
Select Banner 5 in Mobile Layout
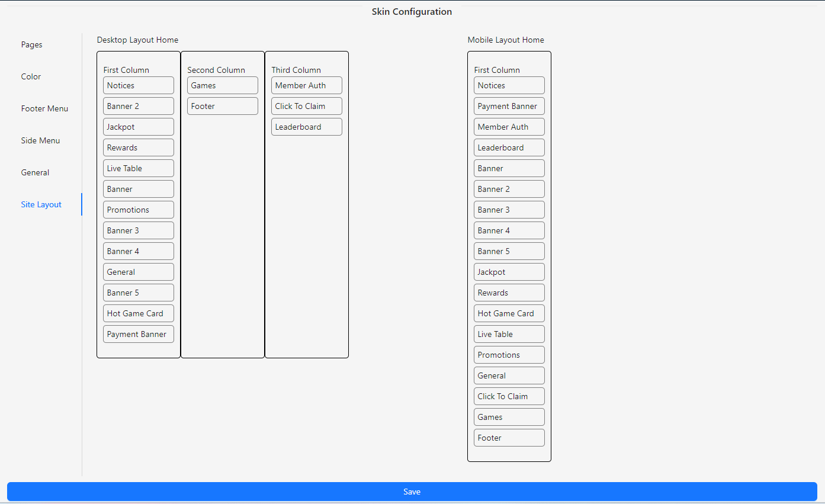[x=509, y=251]
